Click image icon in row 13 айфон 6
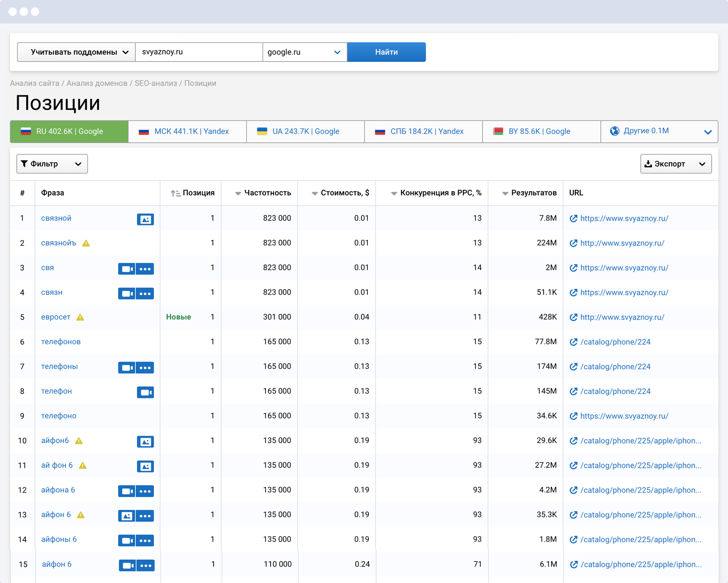Image resolution: width=728 pixels, height=583 pixels. (126, 516)
